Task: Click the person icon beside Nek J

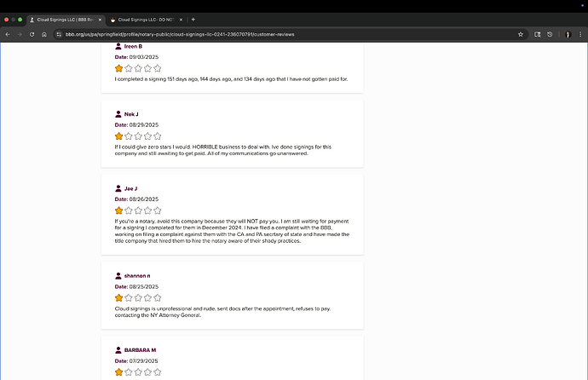Action: pyautogui.click(x=118, y=113)
